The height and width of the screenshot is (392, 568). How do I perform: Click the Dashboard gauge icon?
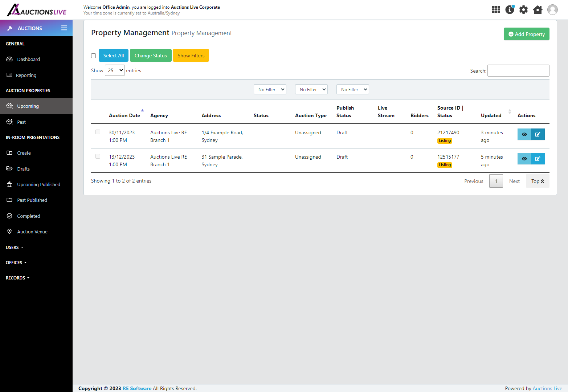(x=9, y=59)
